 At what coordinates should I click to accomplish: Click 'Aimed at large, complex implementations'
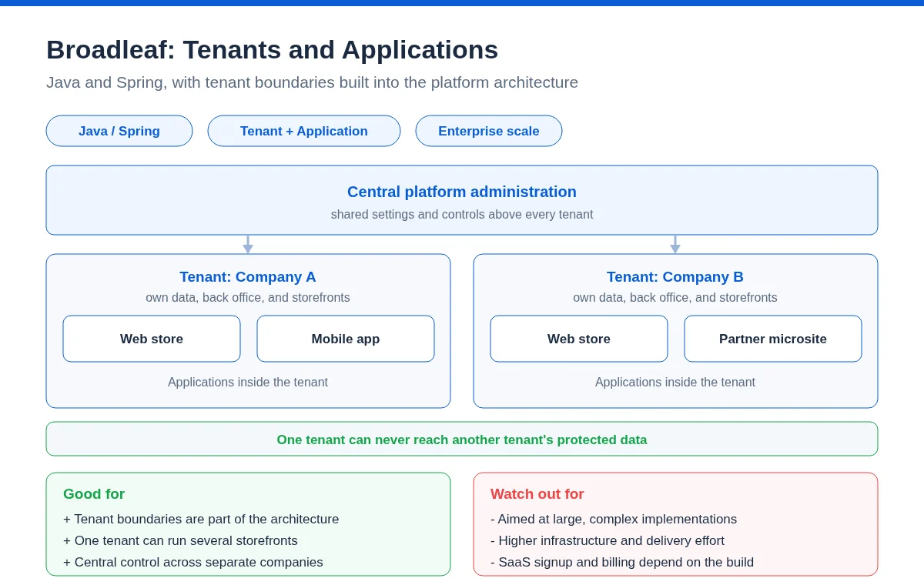coord(614,519)
